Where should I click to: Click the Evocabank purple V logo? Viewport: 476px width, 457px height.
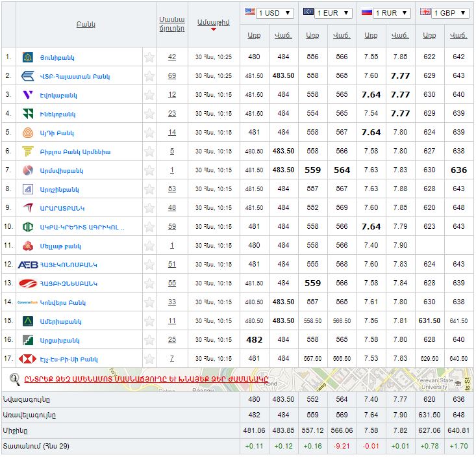coord(29,95)
